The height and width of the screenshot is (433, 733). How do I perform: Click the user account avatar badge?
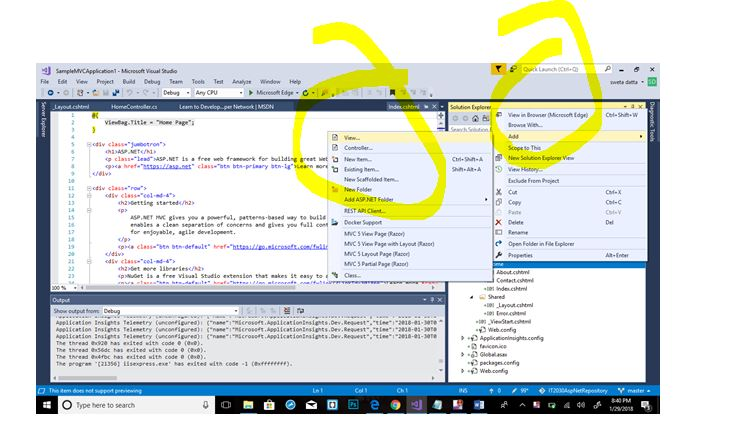coord(652,82)
